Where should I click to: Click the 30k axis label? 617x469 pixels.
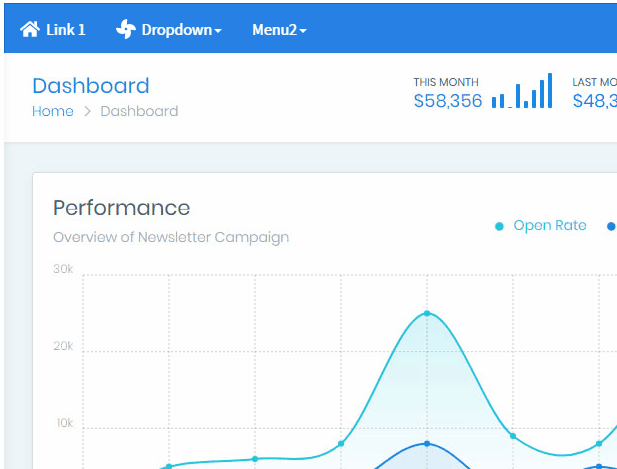point(63,269)
